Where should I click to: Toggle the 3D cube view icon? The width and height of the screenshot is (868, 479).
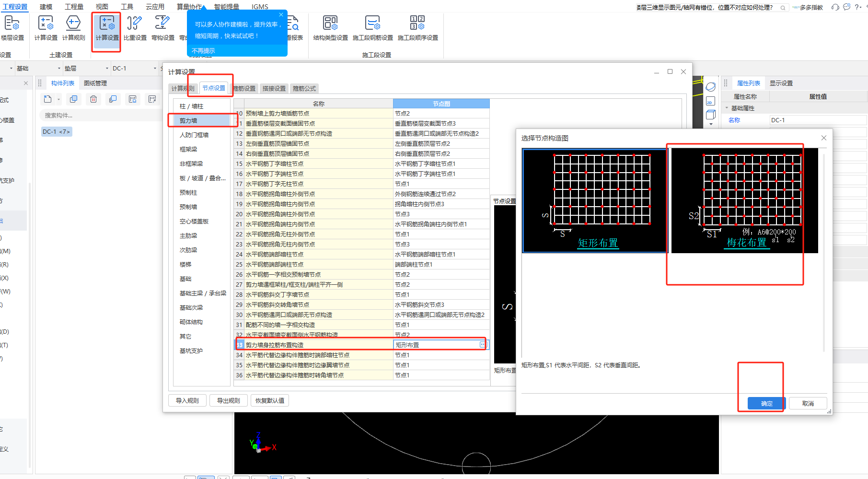712,115
